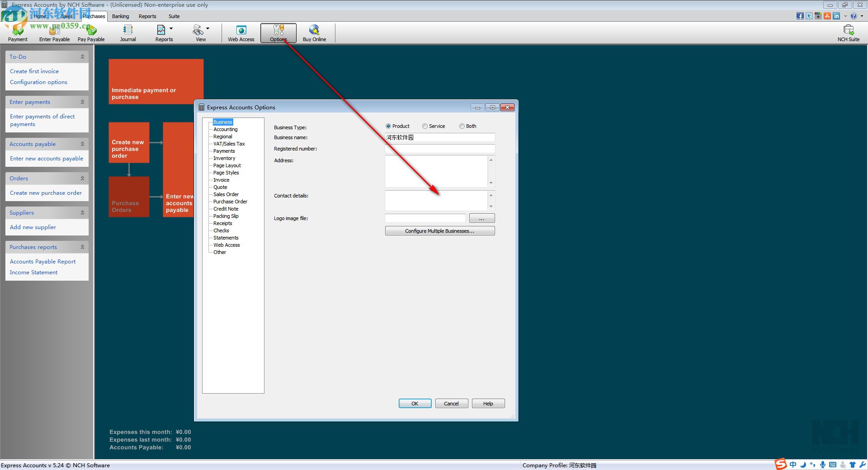Select the Product radio button

388,126
